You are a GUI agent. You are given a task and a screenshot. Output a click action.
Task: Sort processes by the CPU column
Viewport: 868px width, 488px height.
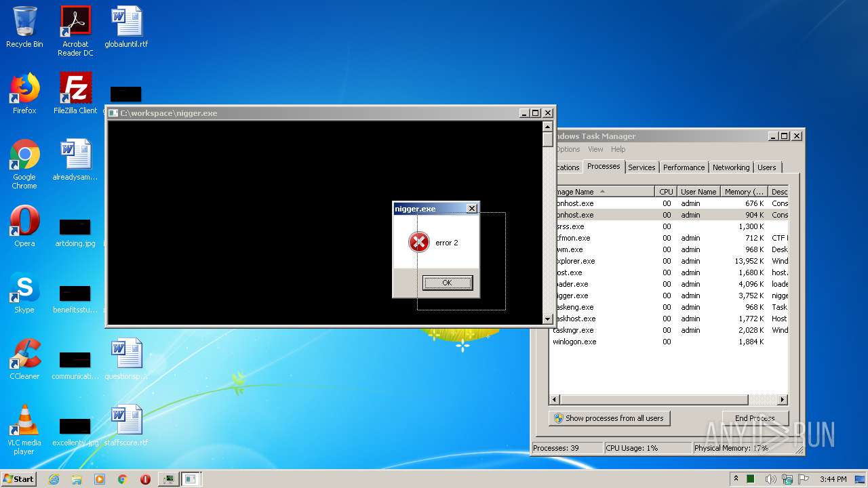(666, 192)
